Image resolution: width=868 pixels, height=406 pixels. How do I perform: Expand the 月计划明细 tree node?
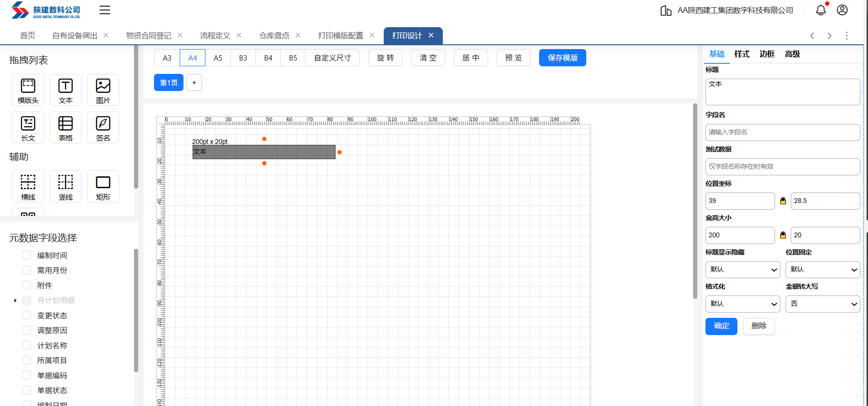(x=15, y=300)
